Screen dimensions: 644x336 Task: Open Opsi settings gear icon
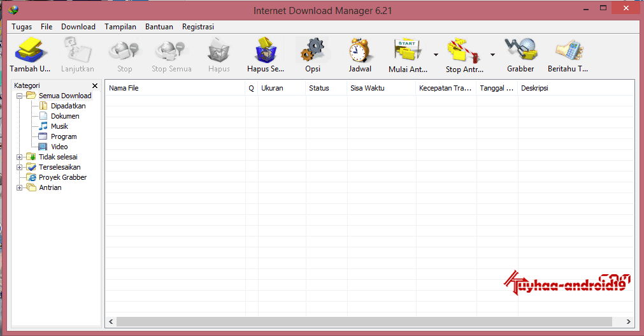point(313,49)
